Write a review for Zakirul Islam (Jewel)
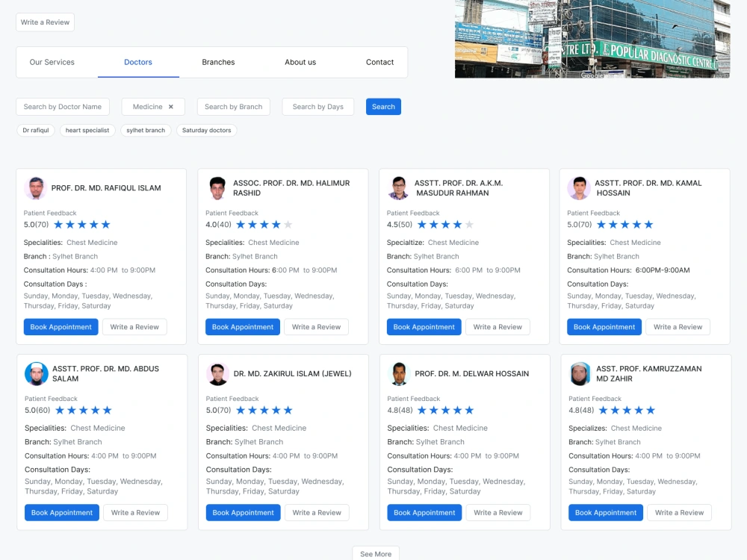 [317, 512]
